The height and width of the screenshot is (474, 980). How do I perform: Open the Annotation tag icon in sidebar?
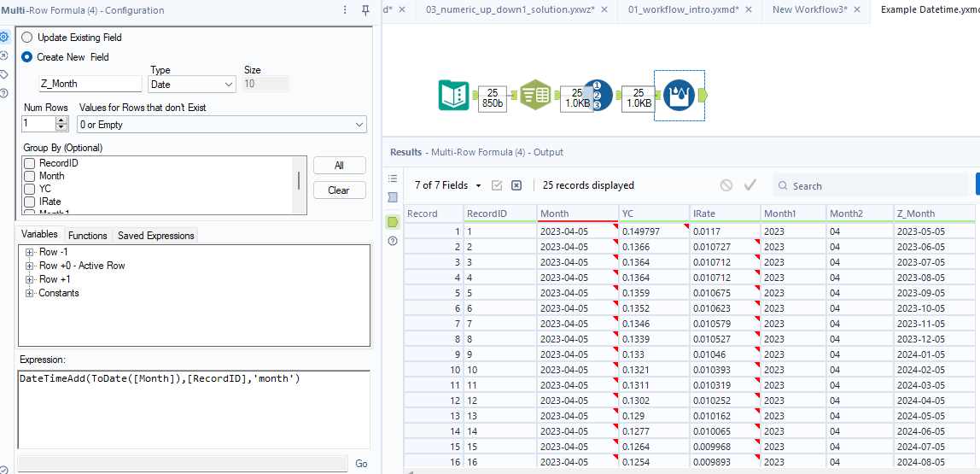pos(5,74)
